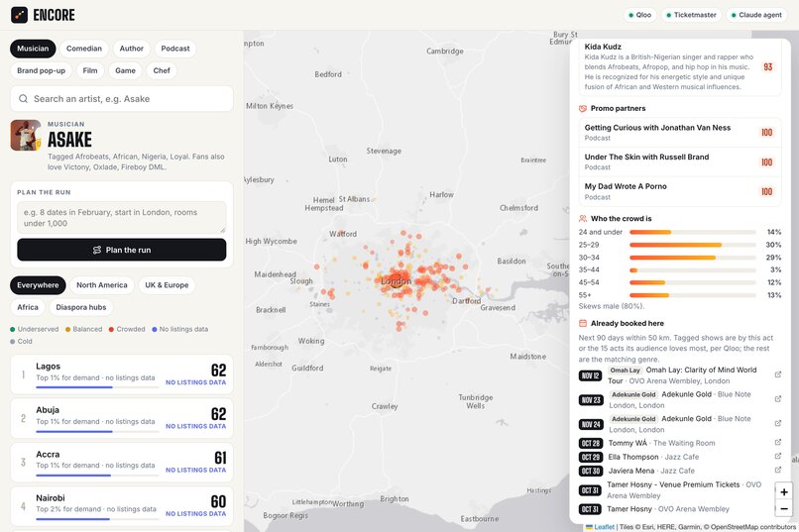Filter regions to UK & Europe
The height and width of the screenshot is (532, 799).
[x=167, y=285]
